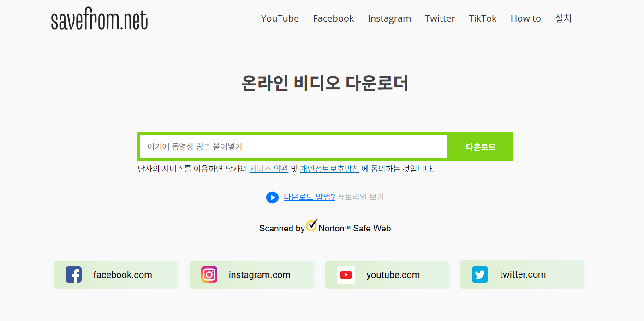The width and height of the screenshot is (644, 321).
Task: Open the instagram.com card link
Action: 251,275
